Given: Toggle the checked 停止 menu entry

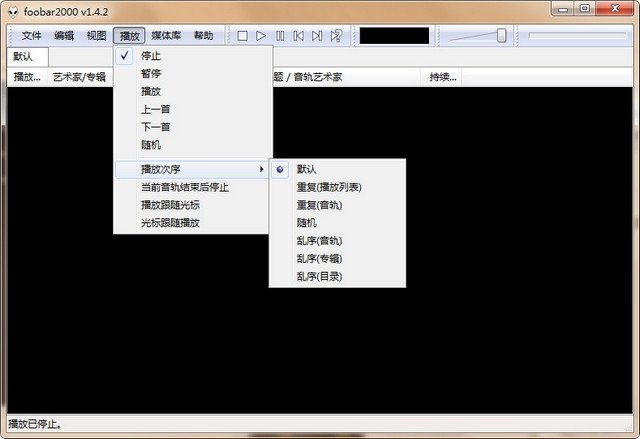Looking at the screenshot, I should point(194,56).
